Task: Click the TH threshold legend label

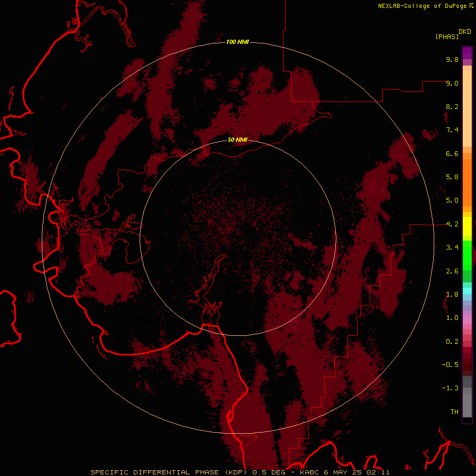Action: [454, 412]
